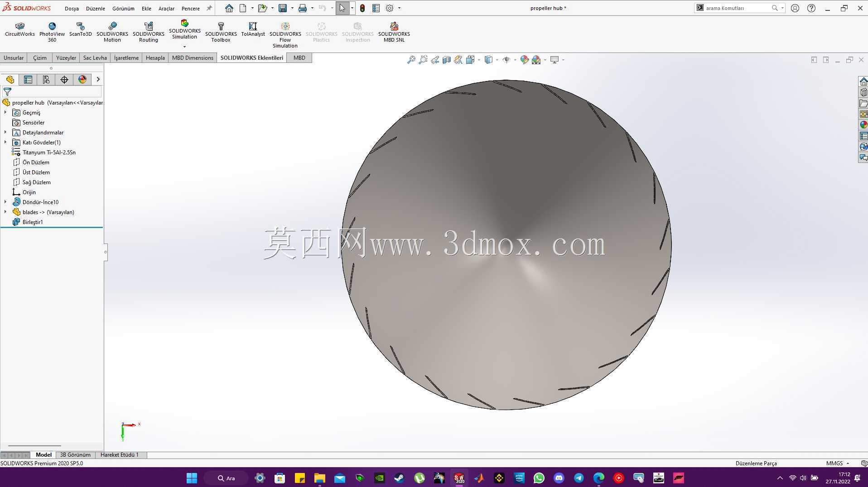Image resolution: width=868 pixels, height=487 pixels.
Task: Open the MMGS unit system dropdown
Action: click(x=838, y=463)
